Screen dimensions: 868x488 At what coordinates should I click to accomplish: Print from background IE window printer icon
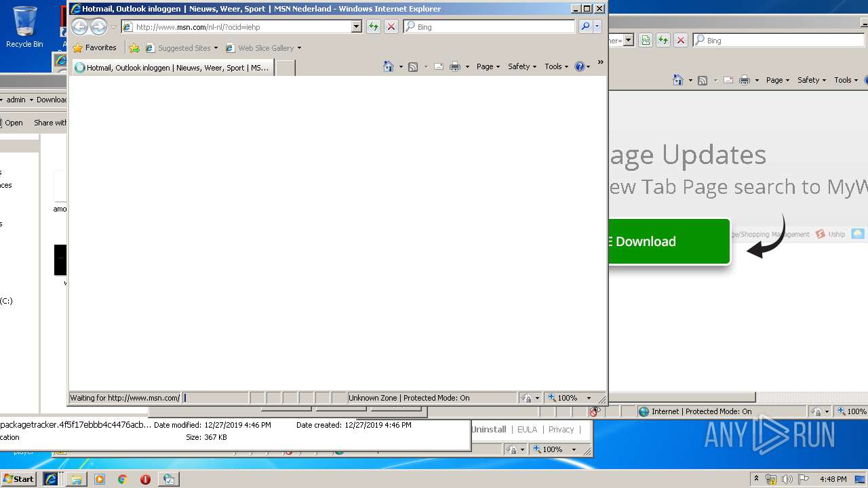(x=745, y=80)
